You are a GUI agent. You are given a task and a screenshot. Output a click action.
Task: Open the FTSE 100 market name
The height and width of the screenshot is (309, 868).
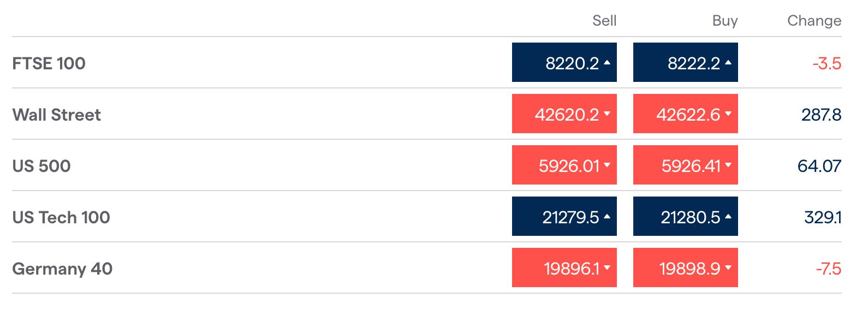click(49, 63)
